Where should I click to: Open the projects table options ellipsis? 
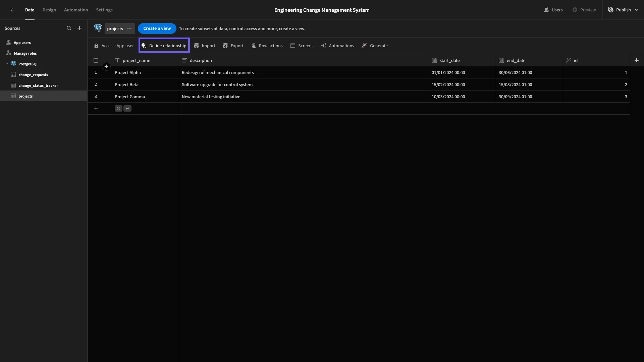pyautogui.click(x=129, y=28)
